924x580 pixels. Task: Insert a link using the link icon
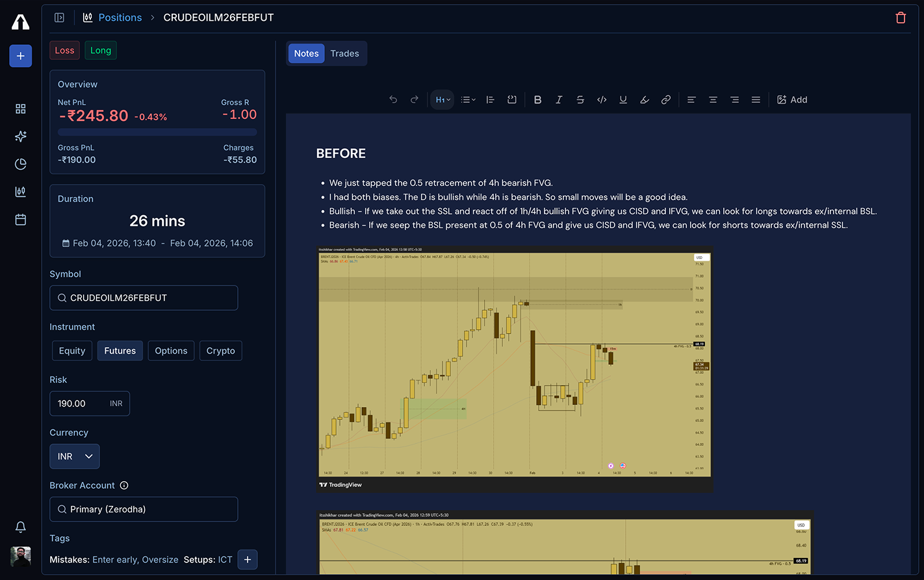pyautogui.click(x=665, y=99)
